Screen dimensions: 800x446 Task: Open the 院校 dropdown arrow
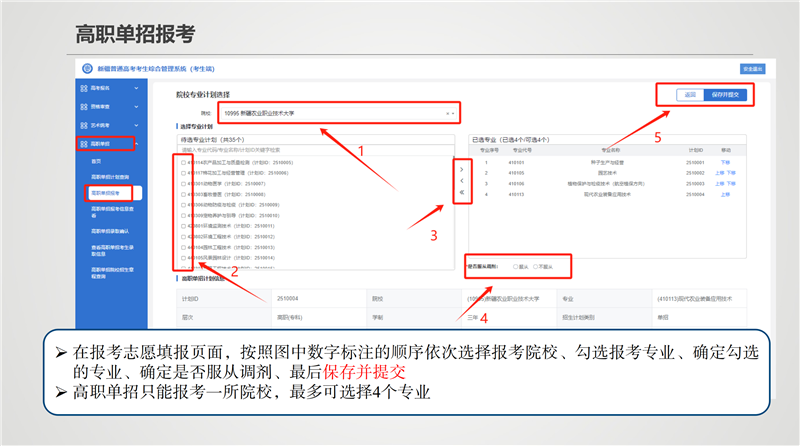click(x=453, y=113)
